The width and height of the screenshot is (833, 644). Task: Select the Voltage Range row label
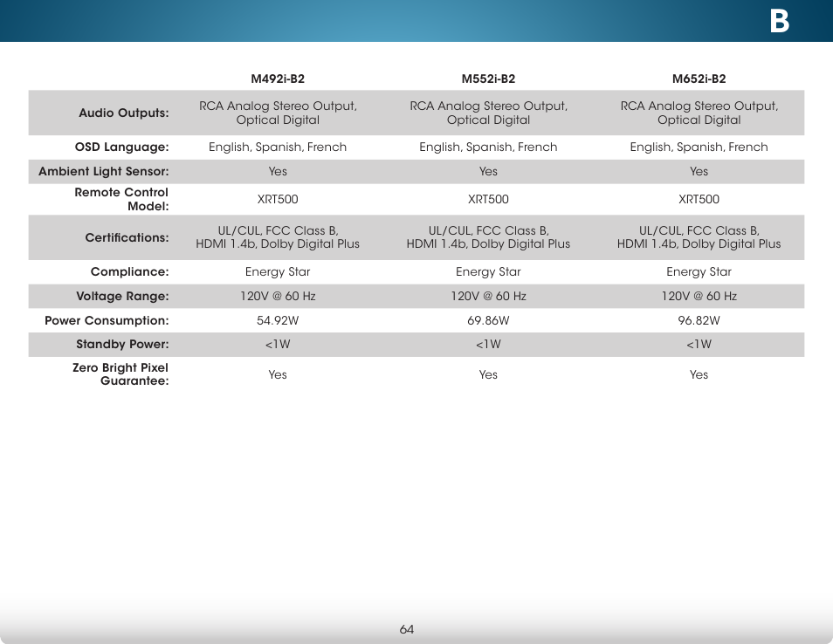[122, 296]
